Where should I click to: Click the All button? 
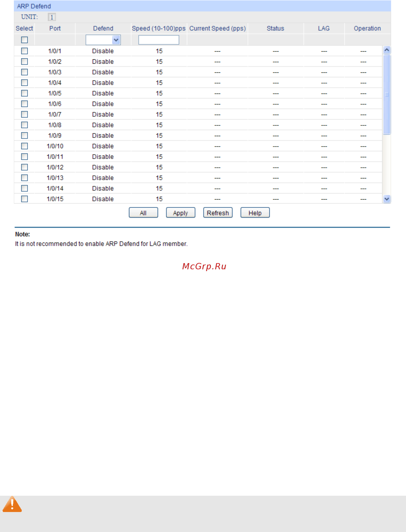(143, 213)
